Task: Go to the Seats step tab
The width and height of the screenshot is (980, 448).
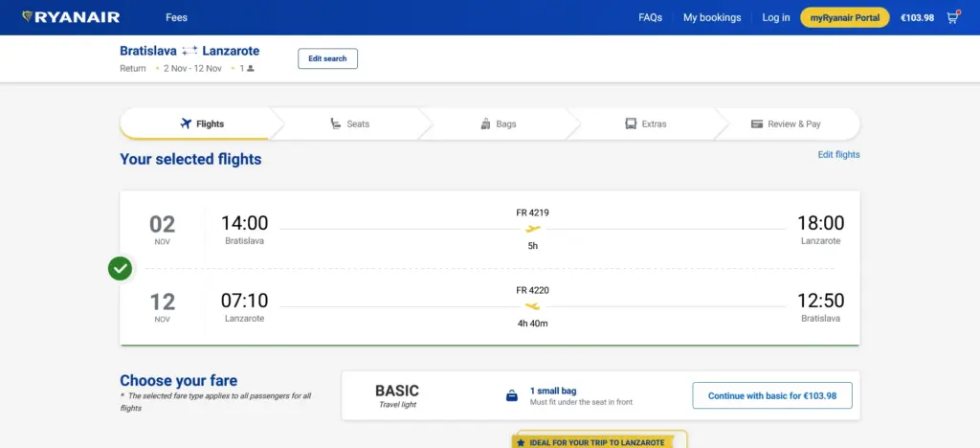Action: [350, 123]
